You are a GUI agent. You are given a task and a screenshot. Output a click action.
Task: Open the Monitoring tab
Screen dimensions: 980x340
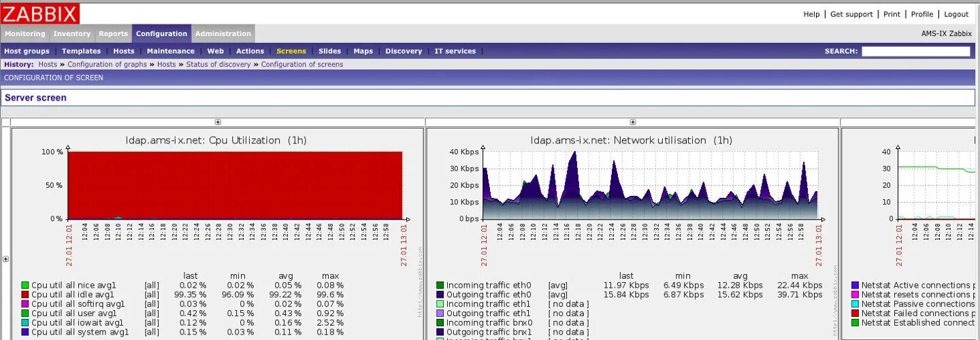tap(25, 33)
